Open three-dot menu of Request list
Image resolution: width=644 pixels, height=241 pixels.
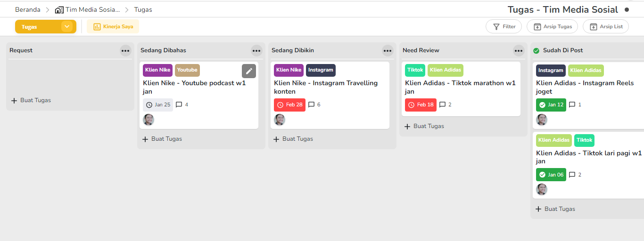(125, 50)
